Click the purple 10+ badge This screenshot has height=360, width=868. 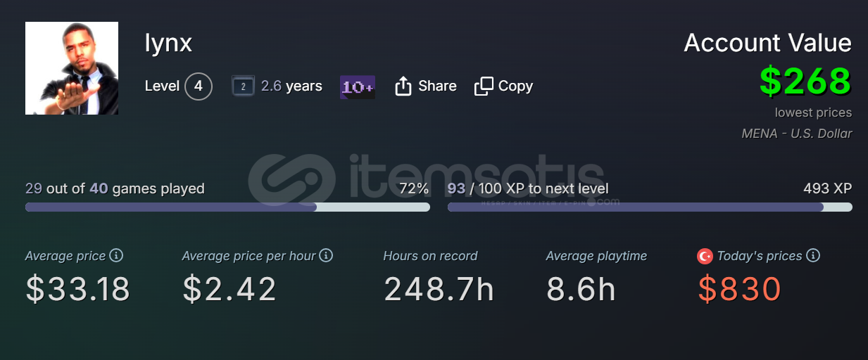(358, 87)
